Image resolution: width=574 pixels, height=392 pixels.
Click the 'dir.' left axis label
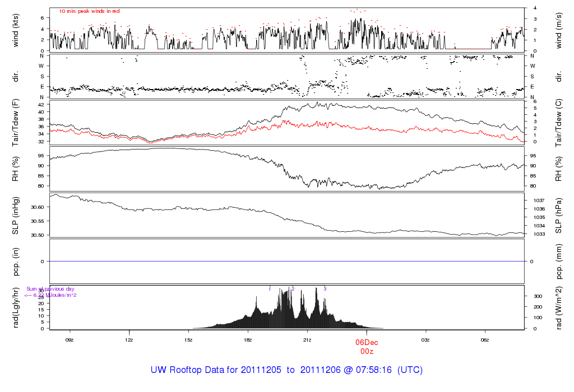(x=16, y=76)
